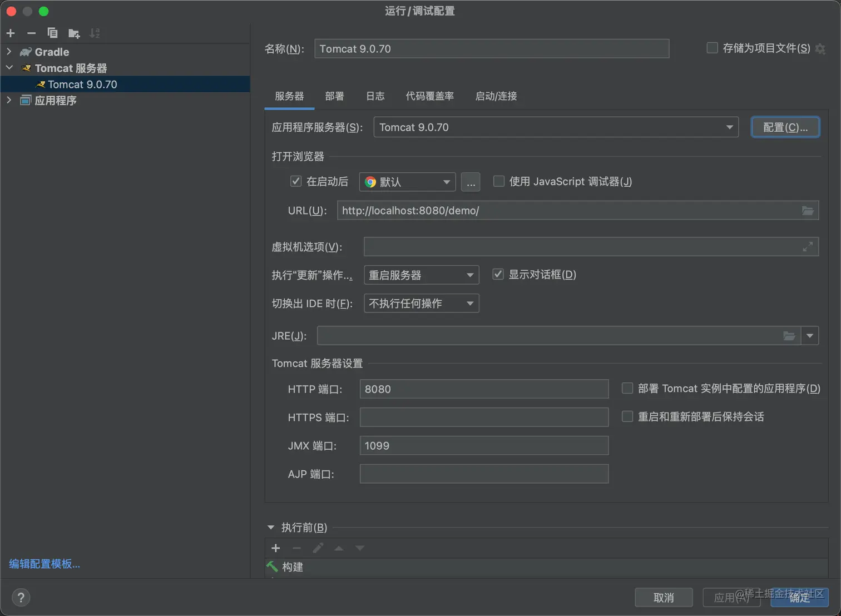The image size is (841, 616).
Task: Click the 应用 button
Action: (731, 598)
